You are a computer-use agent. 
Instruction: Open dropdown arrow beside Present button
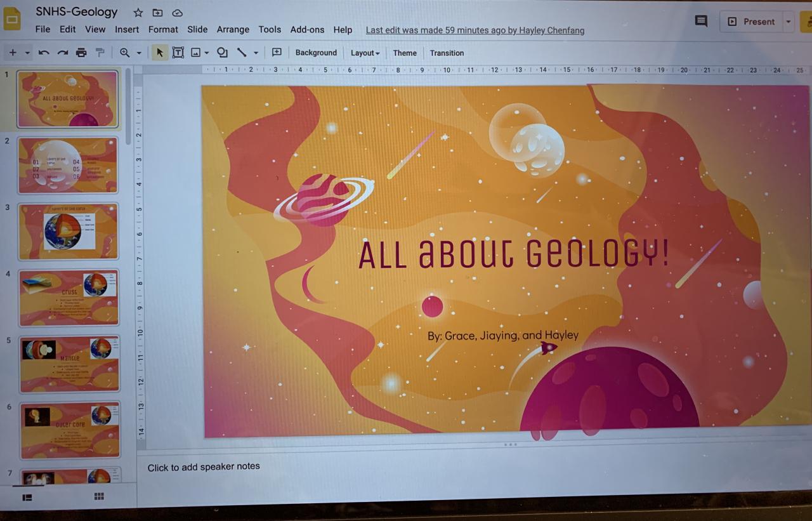coord(789,22)
